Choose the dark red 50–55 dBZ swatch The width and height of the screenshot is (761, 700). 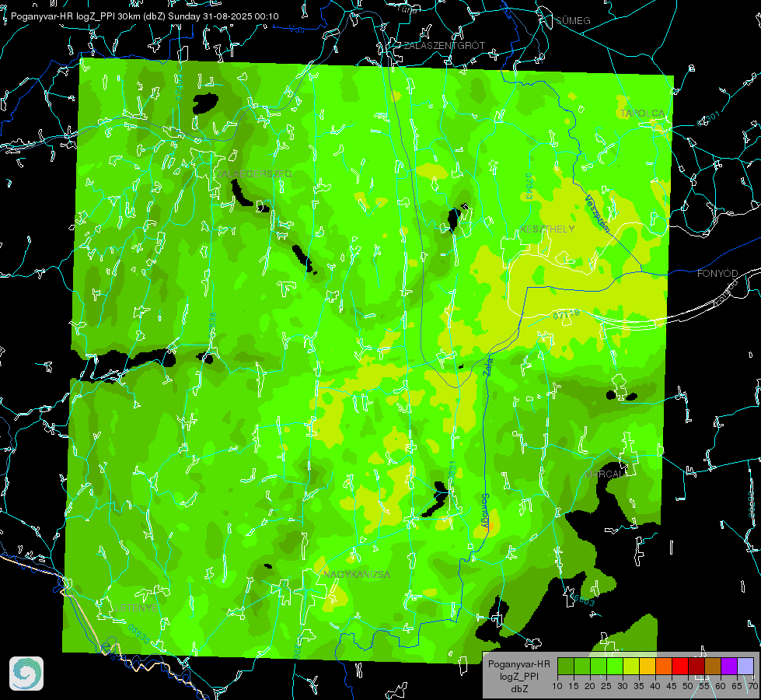696,666
